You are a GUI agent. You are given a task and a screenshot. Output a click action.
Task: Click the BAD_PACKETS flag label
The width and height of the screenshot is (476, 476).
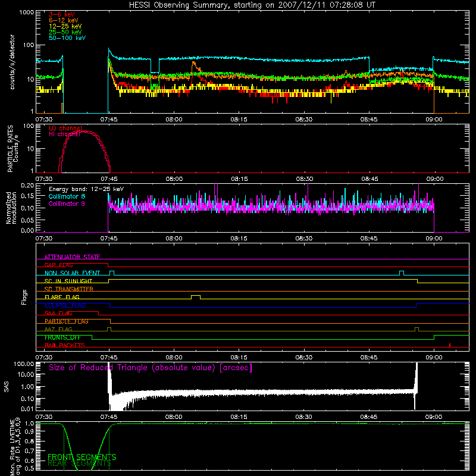tap(64, 345)
